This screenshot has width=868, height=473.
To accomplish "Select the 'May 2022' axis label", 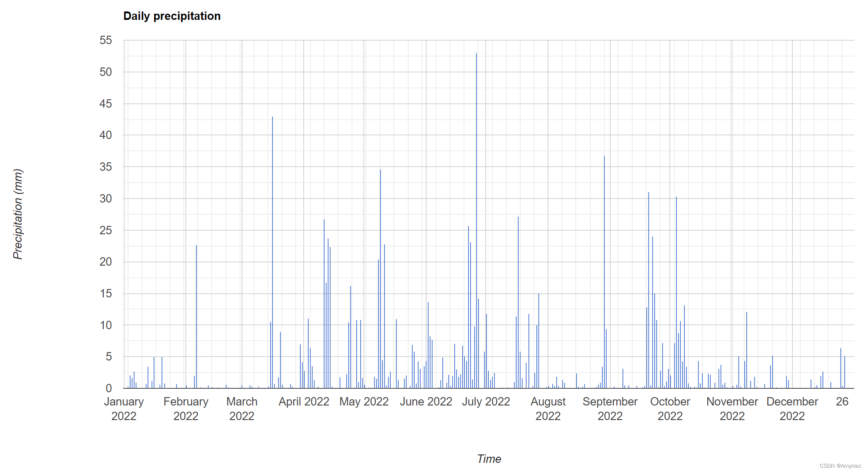I will (364, 402).
